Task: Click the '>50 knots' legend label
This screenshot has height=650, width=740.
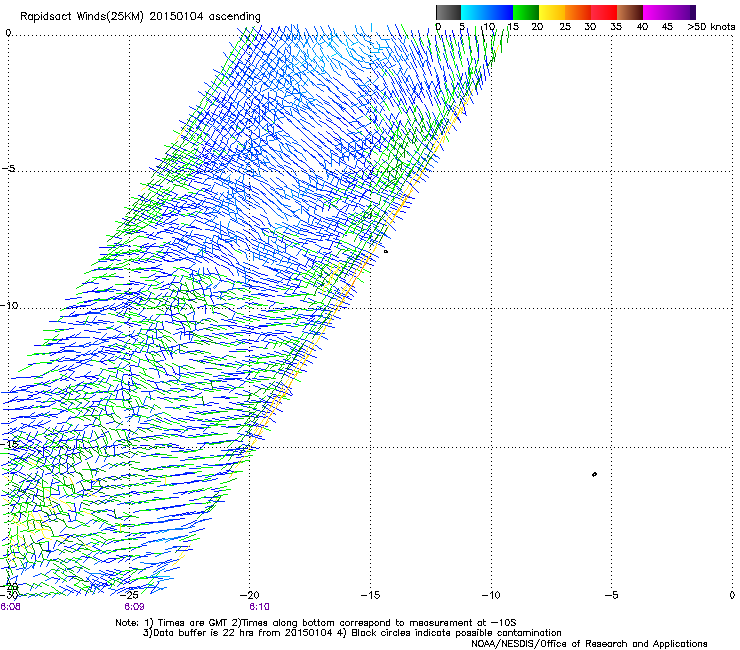Action: tap(711, 27)
